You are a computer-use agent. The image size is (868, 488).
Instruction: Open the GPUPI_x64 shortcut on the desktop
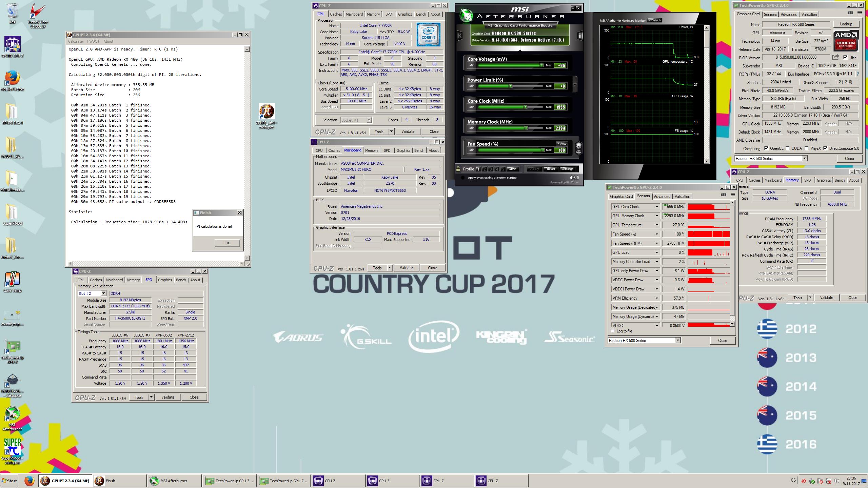tap(267, 116)
